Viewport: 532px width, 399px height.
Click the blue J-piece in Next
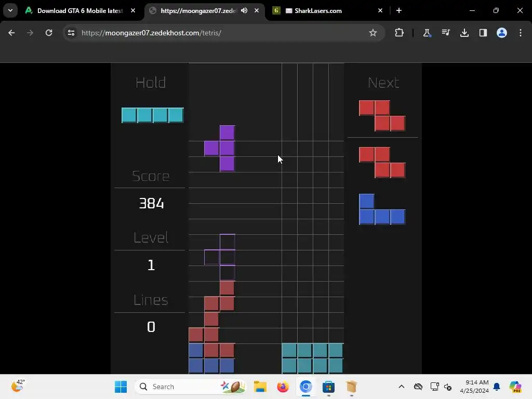[382, 209]
